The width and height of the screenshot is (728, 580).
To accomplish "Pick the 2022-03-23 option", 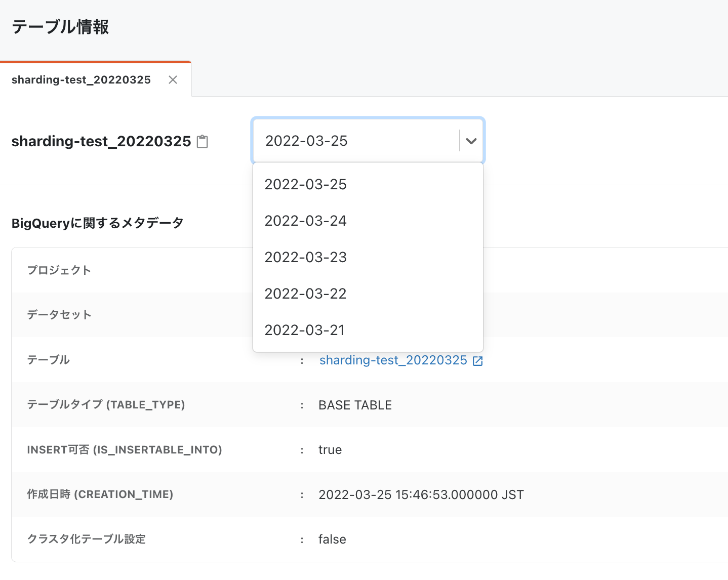I will 368,257.
